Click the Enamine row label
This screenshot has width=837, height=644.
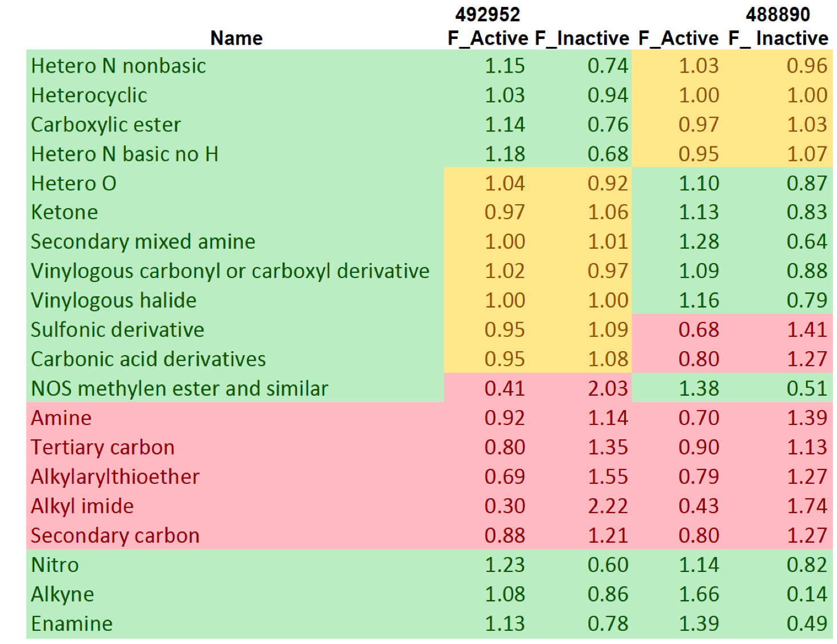click(72, 624)
